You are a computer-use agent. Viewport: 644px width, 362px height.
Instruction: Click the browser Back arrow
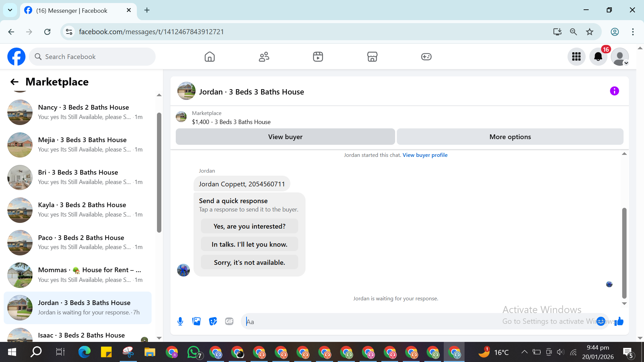(11, 32)
